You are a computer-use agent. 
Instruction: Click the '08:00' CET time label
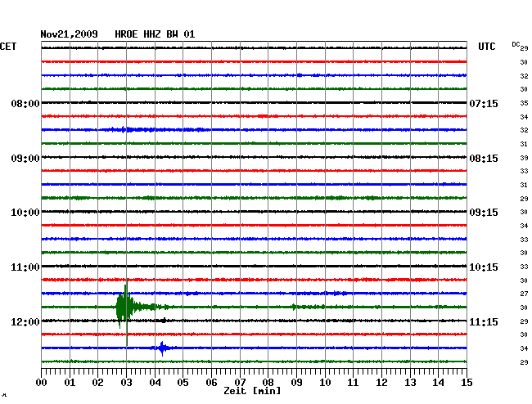point(25,103)
